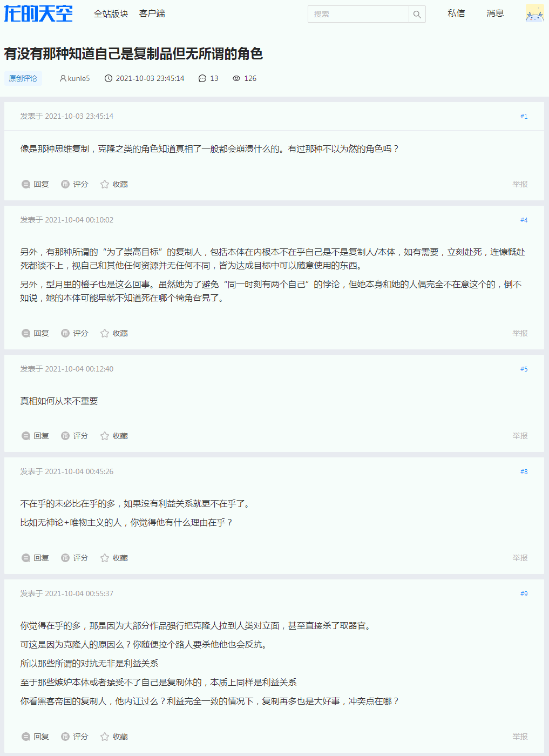
Task: Open the 龙的天空 site logo
Action: pos(38,13)
